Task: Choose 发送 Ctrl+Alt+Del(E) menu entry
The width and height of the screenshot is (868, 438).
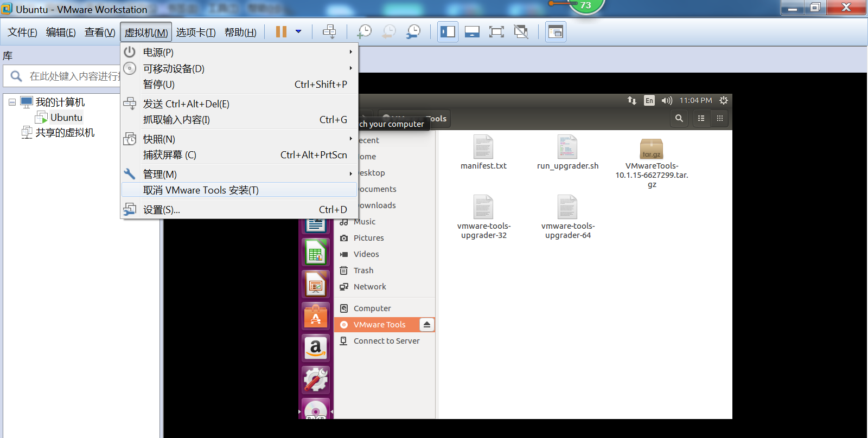Action: (x=239, y=104)
